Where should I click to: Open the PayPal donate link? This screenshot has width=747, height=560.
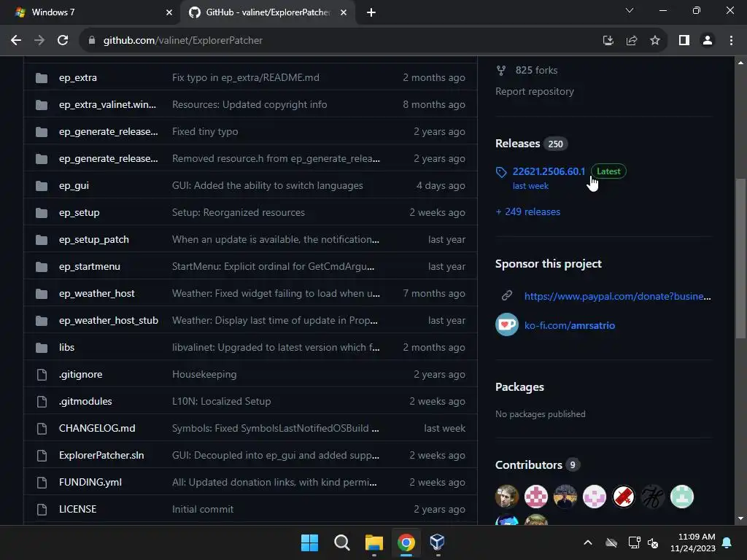[x=617, y=296]
